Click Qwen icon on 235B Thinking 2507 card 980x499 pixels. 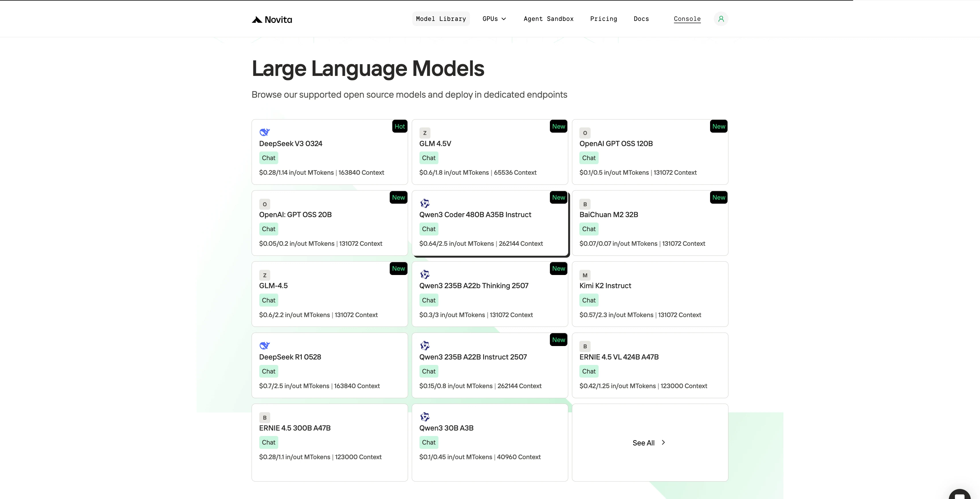click(425, 275)
